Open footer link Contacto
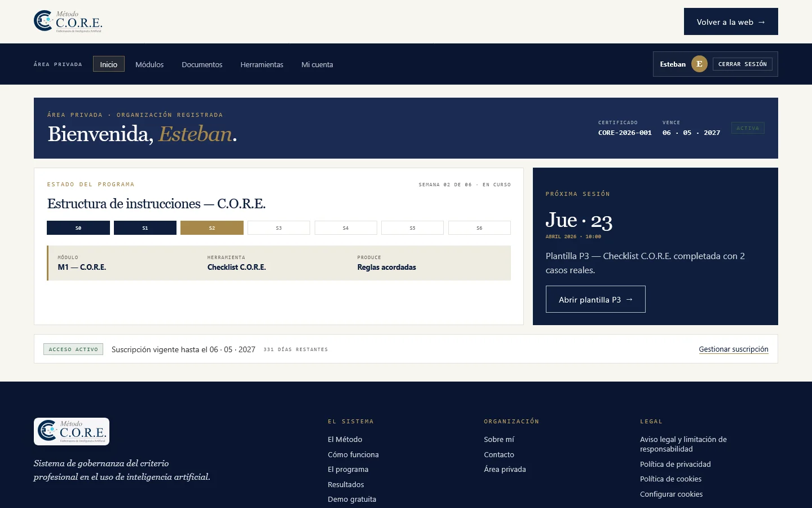Screen dimensions: 812x508 (499, 454)
